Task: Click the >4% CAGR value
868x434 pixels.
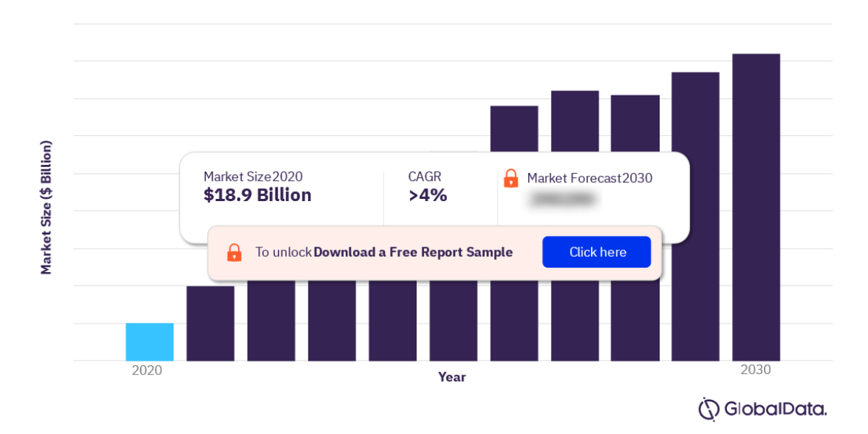Action: 427,195
